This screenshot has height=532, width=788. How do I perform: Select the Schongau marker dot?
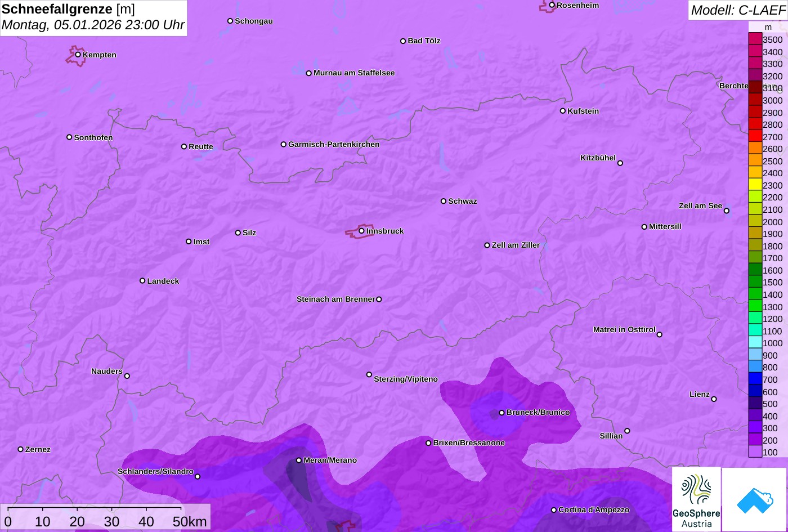click(230, 21)
